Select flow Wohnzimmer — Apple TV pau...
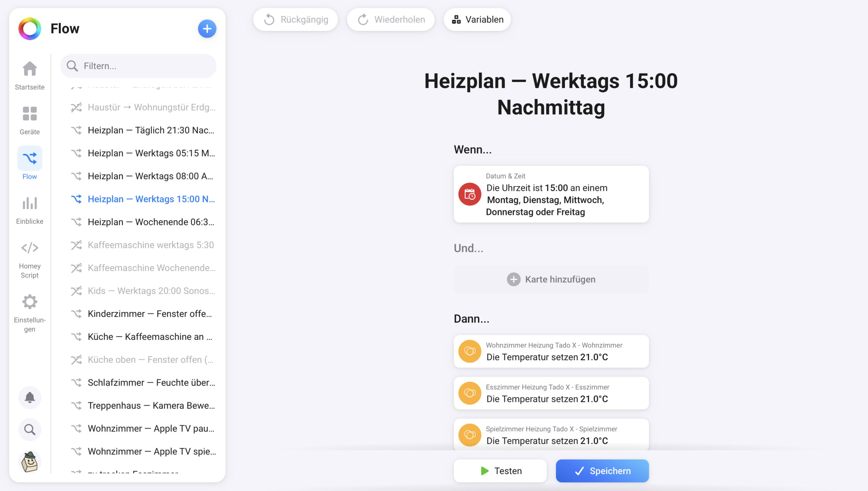 [143, 428]
